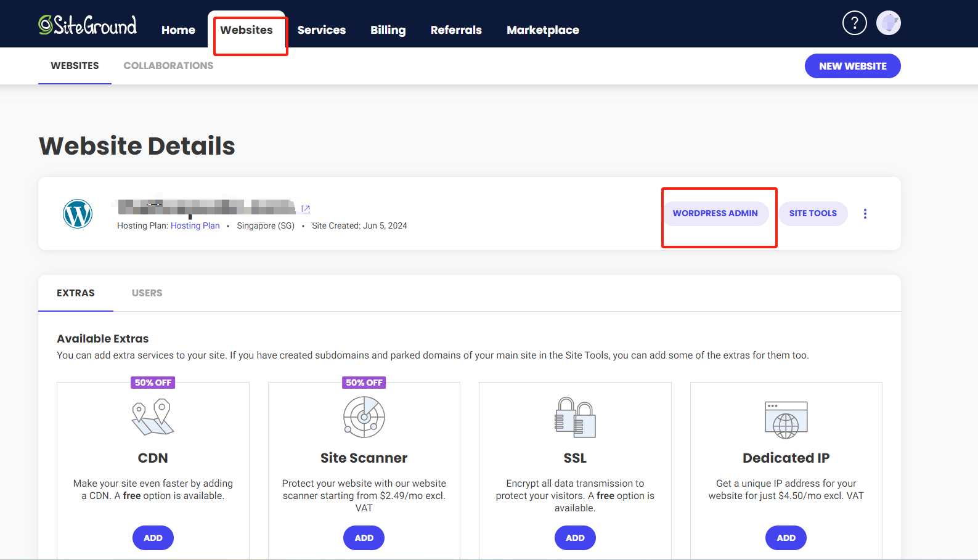Click the Dedicated IP globe icon

pos(786,420)
